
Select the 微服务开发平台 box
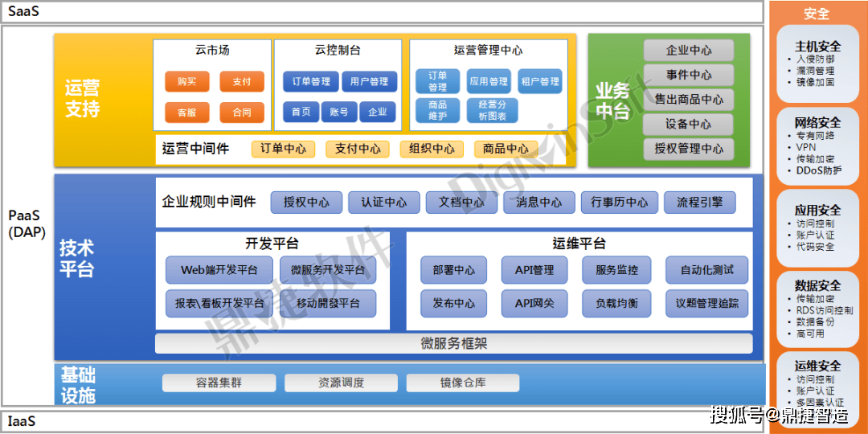point(328,270)
